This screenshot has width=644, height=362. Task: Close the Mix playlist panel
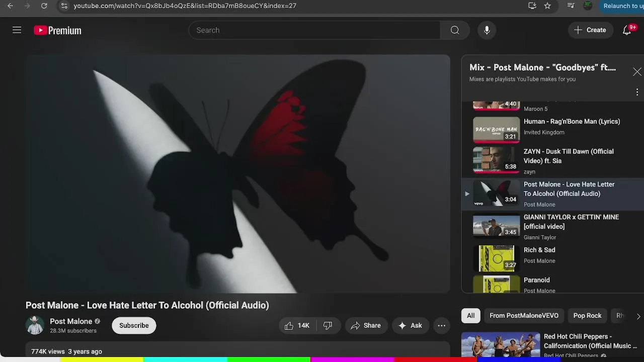click(x=637, y=72)
